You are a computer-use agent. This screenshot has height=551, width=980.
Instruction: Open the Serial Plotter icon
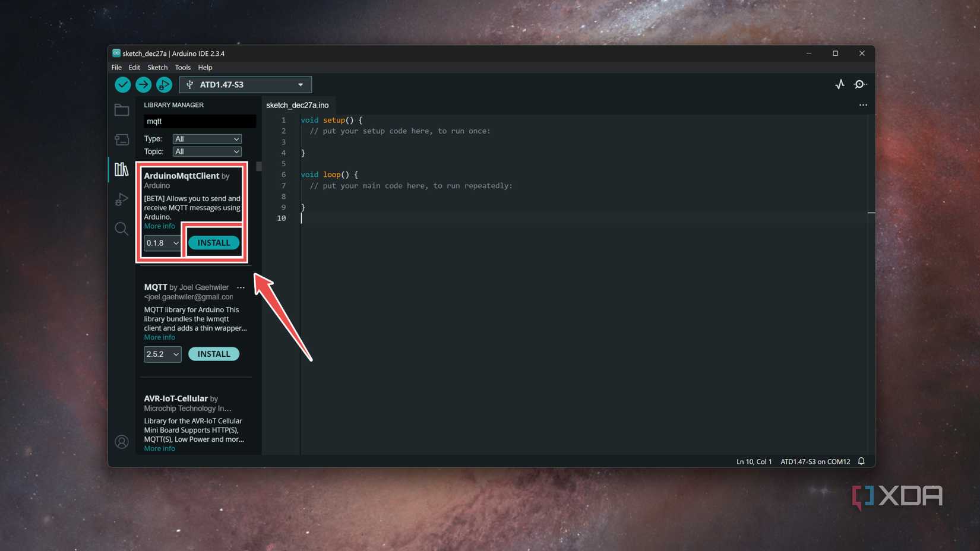[x=839, y=84]
